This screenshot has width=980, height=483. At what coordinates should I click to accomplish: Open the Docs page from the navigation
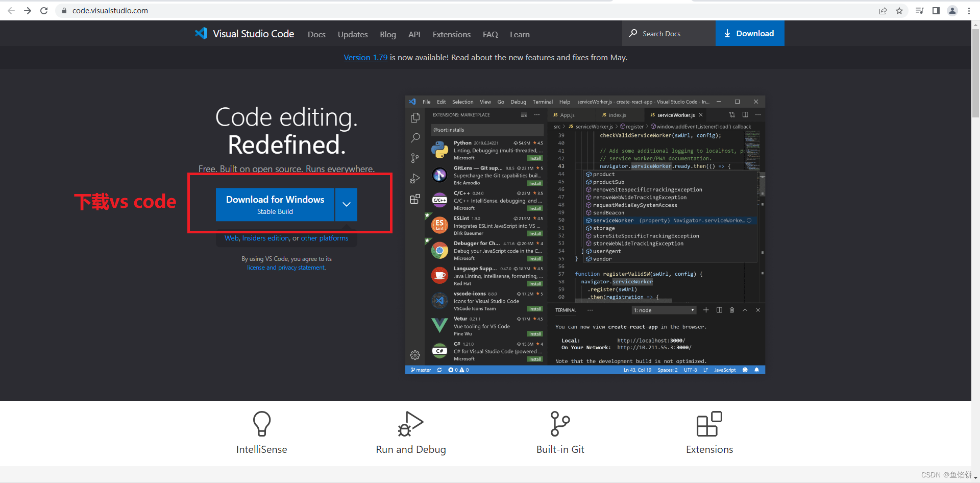pyautogui.click(x=316, y=34)
